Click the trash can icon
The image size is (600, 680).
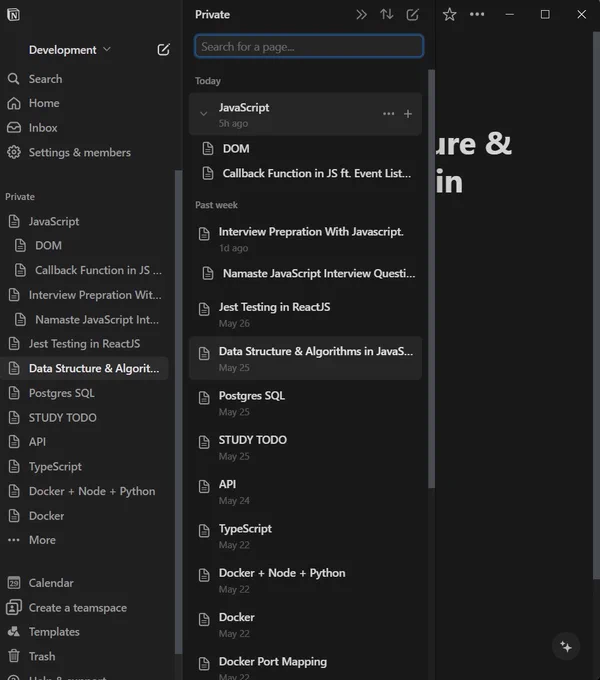tap(14, 656)
